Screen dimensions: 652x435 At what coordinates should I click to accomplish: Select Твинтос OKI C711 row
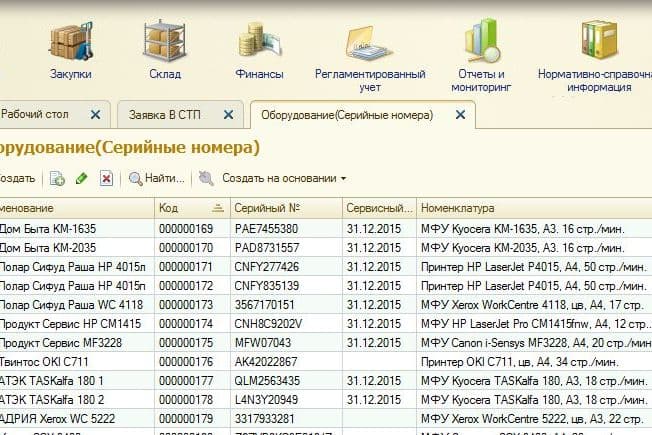tap(326, 362)
